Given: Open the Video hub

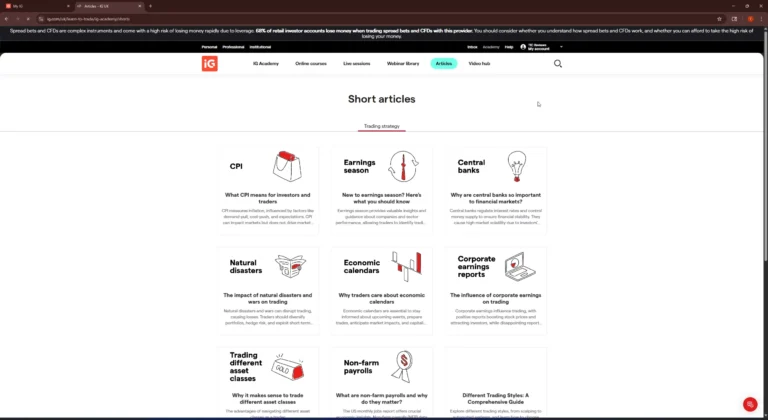Looking at the screenshot, I should point(479,64).
